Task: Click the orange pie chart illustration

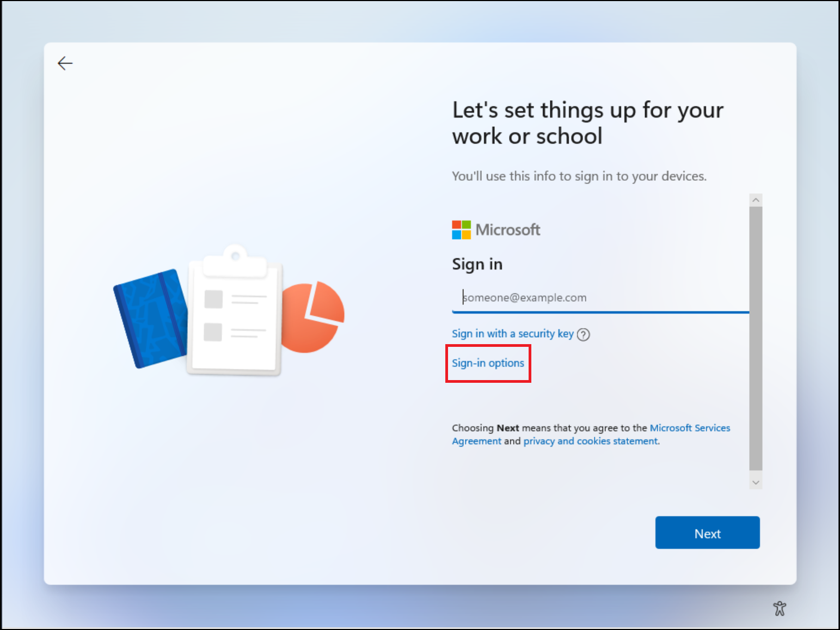Action: click(314, 318)
